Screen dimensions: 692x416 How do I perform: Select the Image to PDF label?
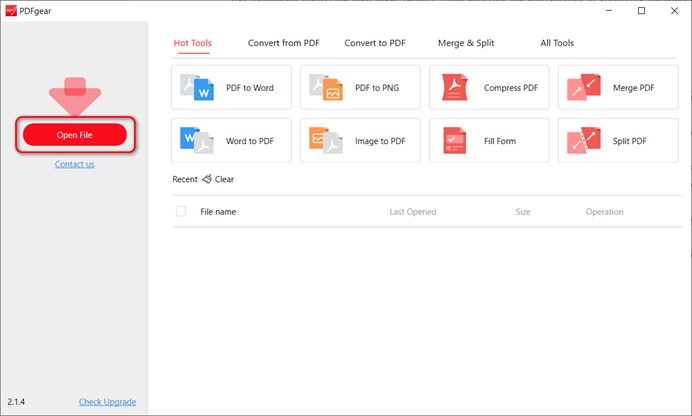point(380,141)
